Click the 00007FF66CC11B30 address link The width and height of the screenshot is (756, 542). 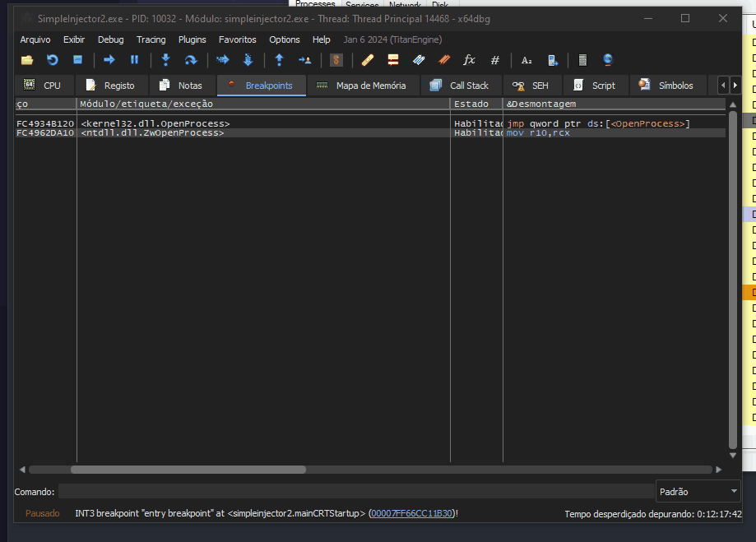[411, 513]
